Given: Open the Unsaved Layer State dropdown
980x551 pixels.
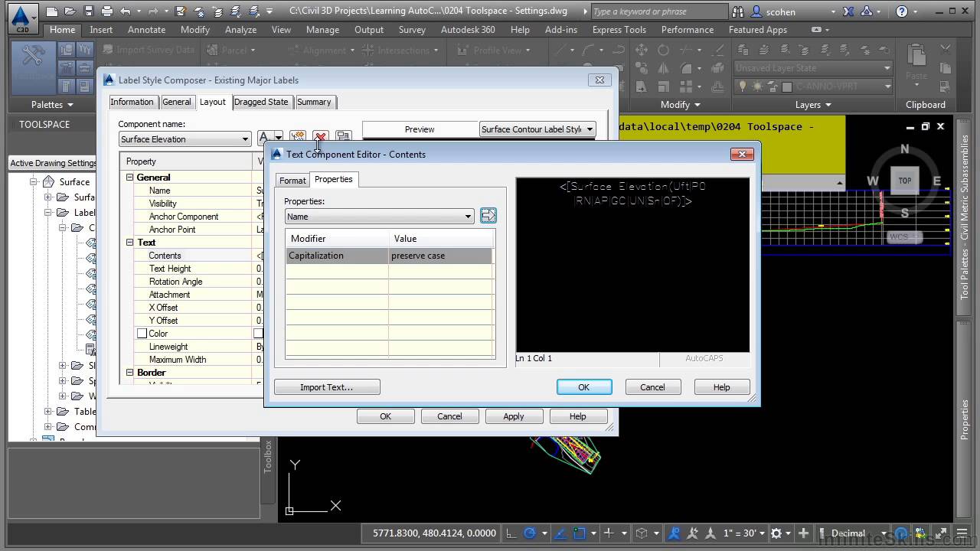Looking at the screenshot, I should pyautogui.click(x=813, y=67).
